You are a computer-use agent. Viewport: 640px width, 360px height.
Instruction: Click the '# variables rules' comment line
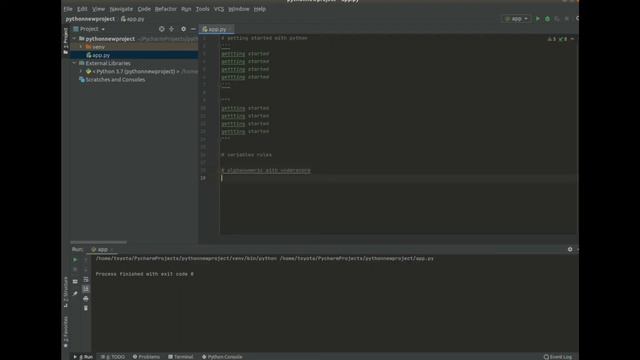tap(246, 155)
